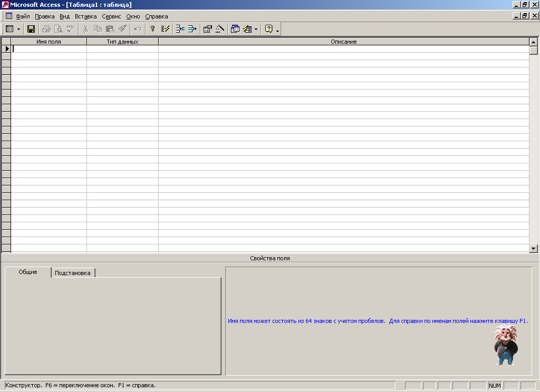Select first row via its arrow selector
This screenshot has width=540, height=392.
pos(6,49)
